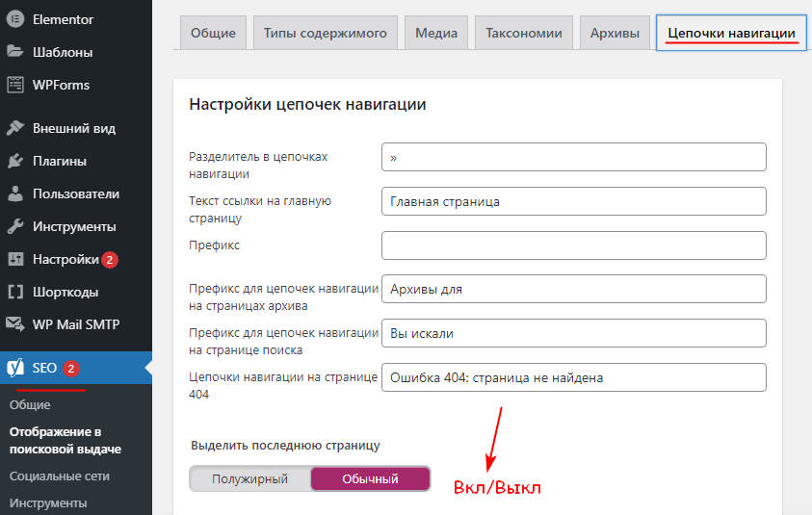812x515 pixels.
Task: Click the WP Mail SMTP envelope icon
Action: pyautogui.click(x=15, y=324)
